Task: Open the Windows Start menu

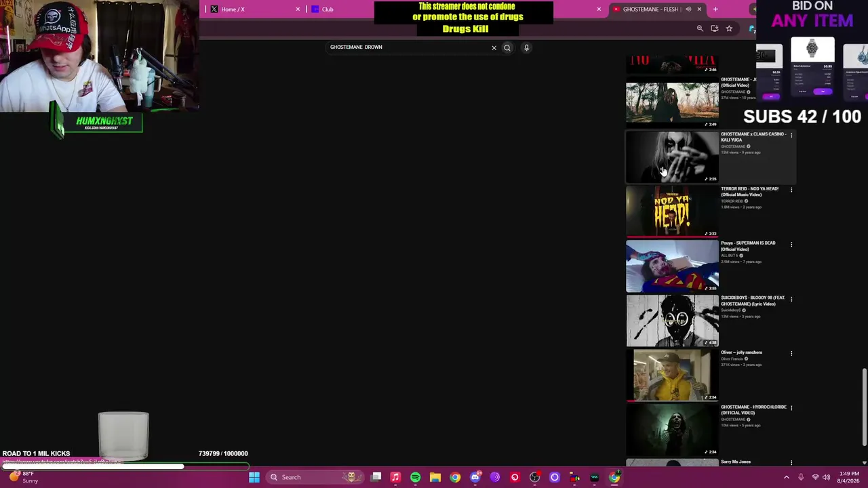Action: [254, 477]
